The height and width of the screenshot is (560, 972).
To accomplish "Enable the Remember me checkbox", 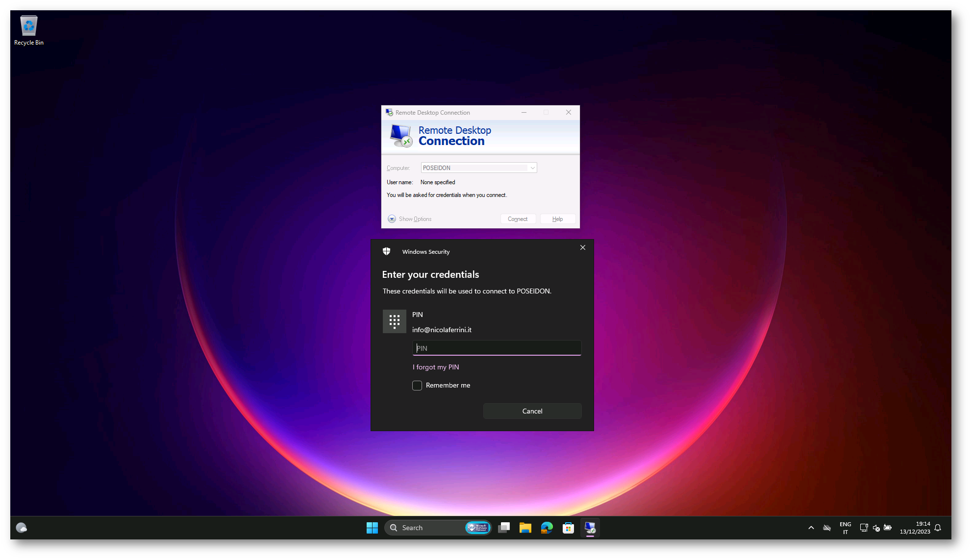I will (x=417, y=386).
